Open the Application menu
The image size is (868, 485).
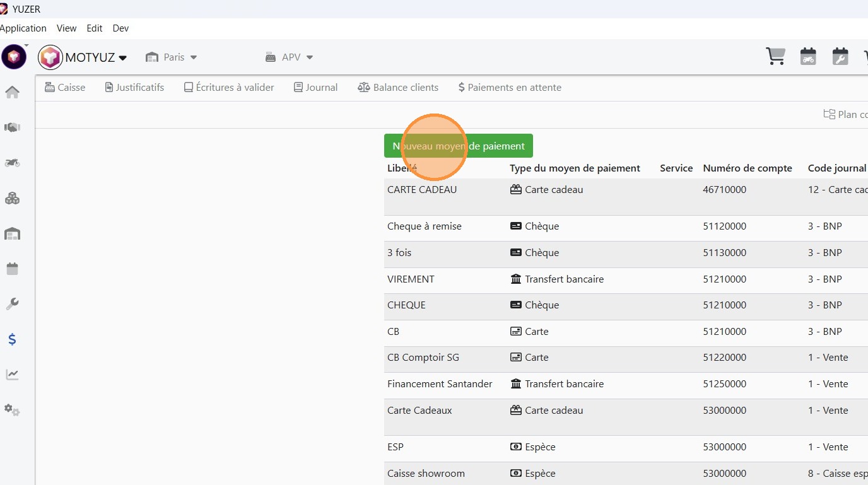pyautogui.click(x=23, y=28)
